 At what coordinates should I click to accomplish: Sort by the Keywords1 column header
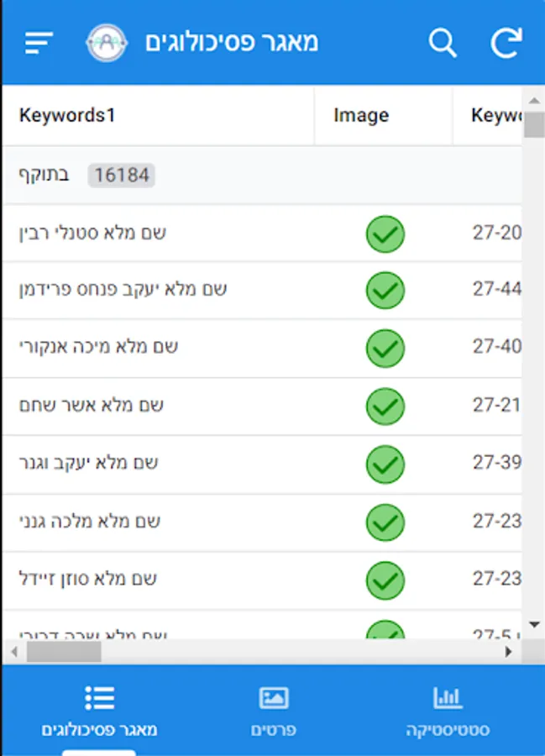[x=67, y=115]
